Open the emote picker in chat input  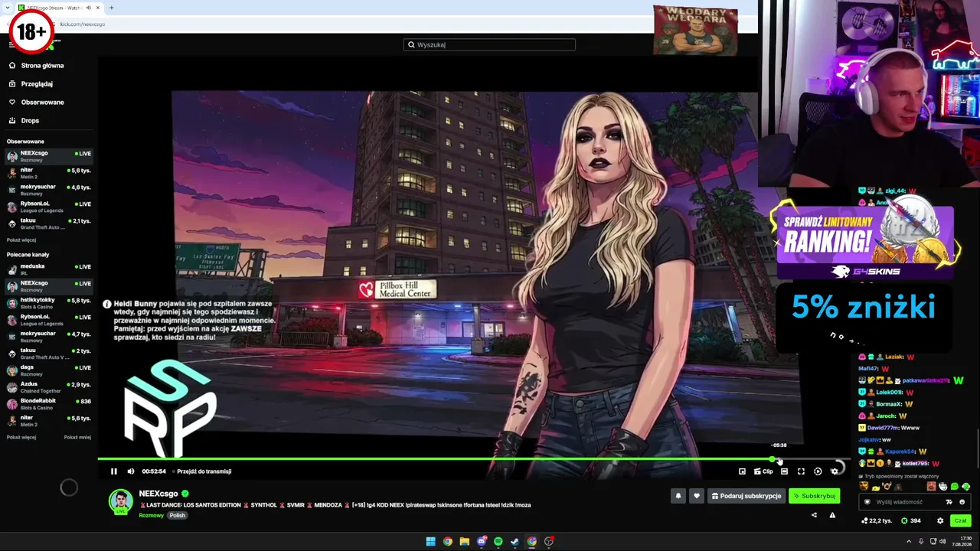click(x=962, y=502)
